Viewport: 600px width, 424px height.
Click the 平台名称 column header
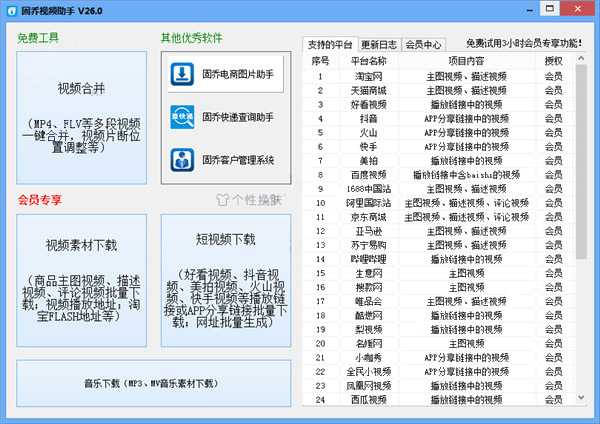(x=368, y=61)
